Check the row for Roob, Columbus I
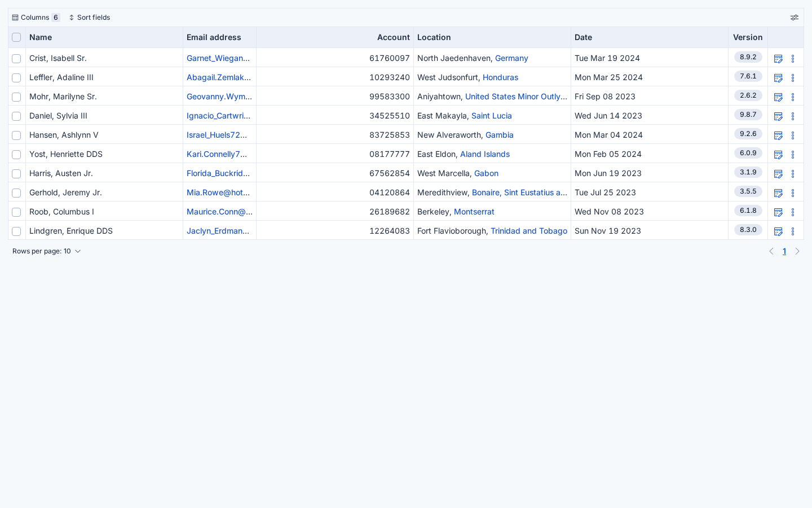This screenshot has width=812, height=508. [x=16, y=212]
